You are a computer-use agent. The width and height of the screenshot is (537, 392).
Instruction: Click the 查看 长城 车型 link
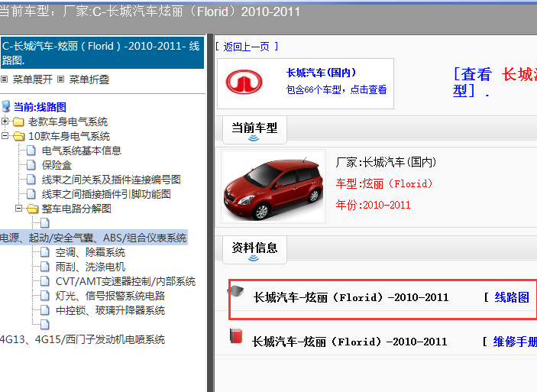[495, 83]
